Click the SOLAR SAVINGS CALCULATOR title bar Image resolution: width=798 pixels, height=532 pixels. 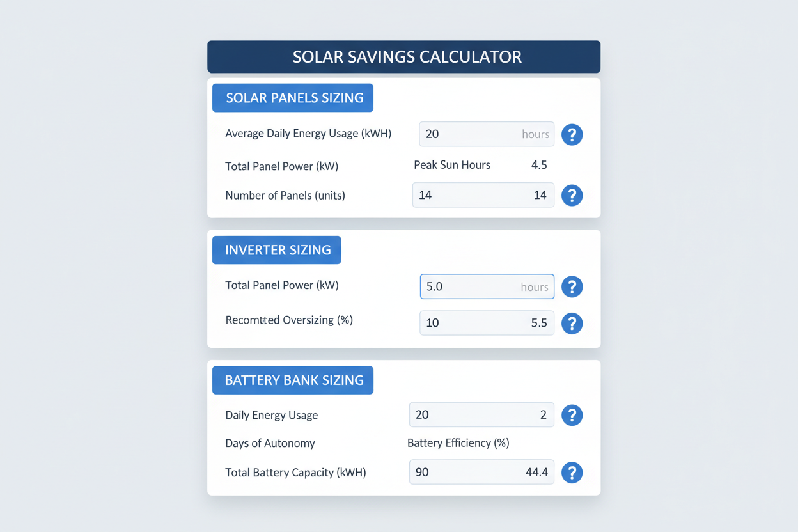pos(403,56)
